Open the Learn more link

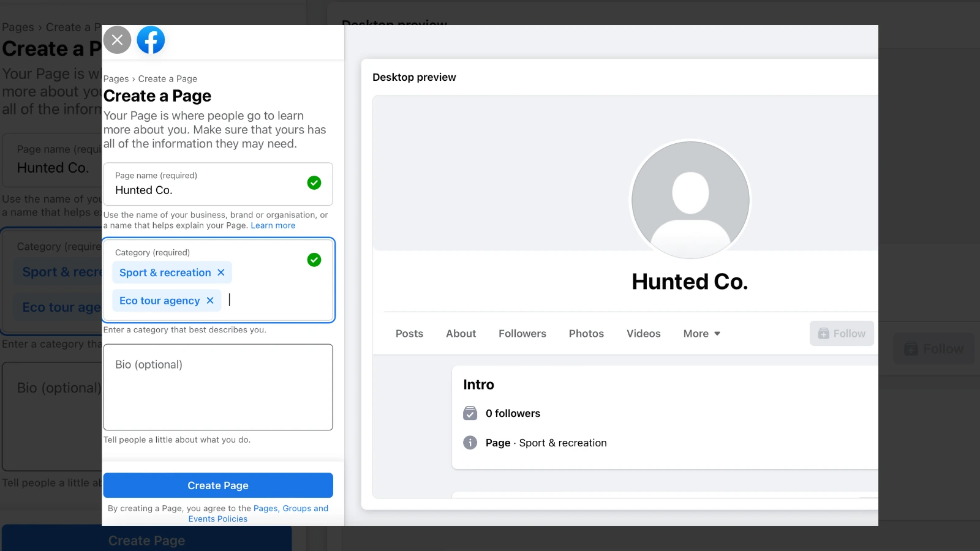pyautogui.click(x=273, y=225)
